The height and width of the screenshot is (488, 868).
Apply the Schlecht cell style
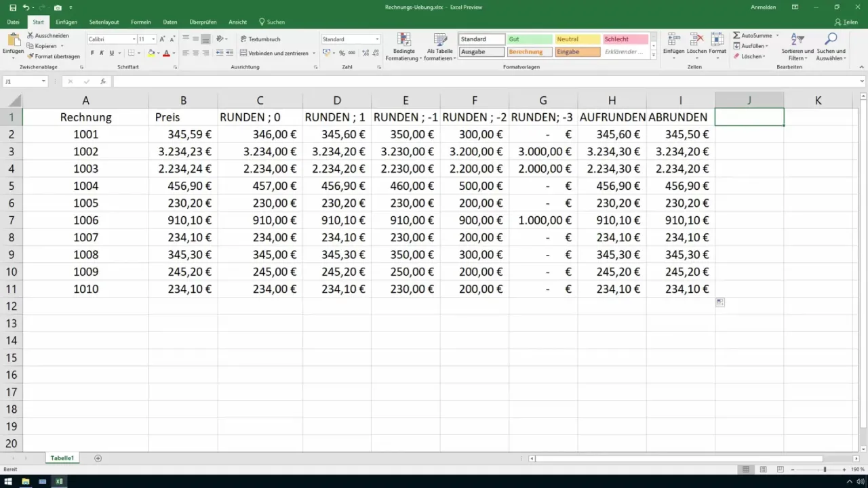[625, 39]
